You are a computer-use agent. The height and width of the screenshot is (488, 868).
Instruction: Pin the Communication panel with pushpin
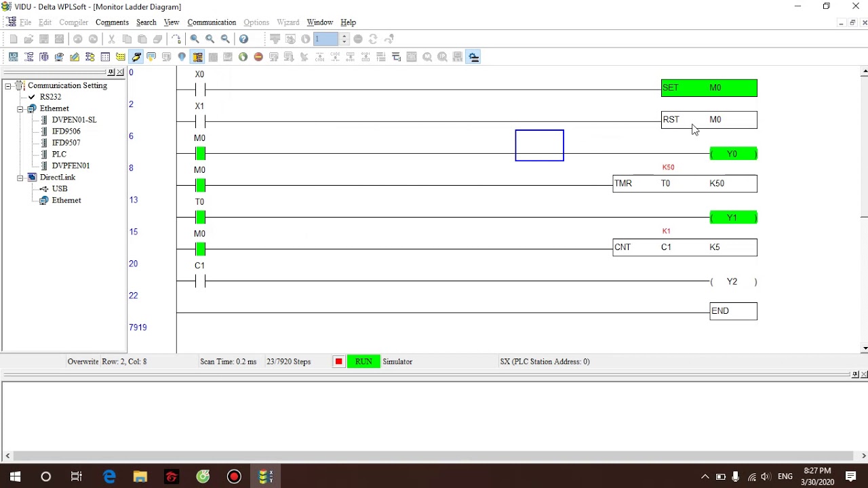click(x=111, y=72)
